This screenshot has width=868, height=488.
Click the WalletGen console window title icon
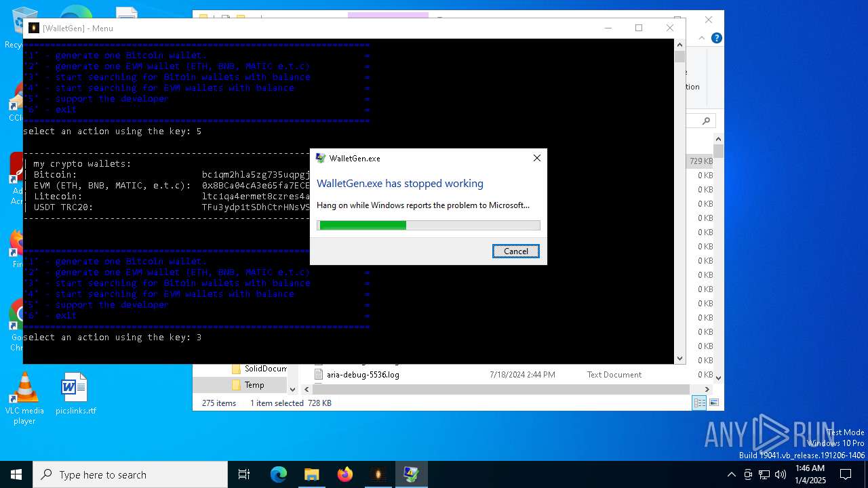click(33, 28)
